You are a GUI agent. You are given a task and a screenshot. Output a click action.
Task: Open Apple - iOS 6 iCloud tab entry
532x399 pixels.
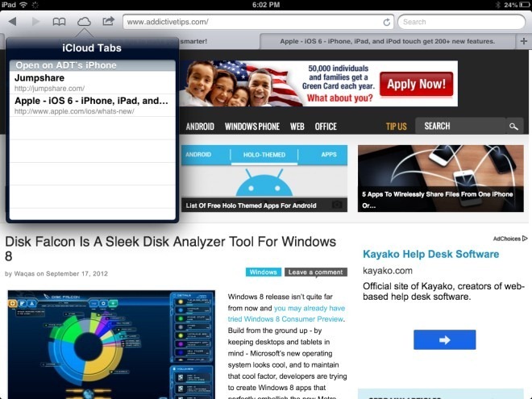92,106
